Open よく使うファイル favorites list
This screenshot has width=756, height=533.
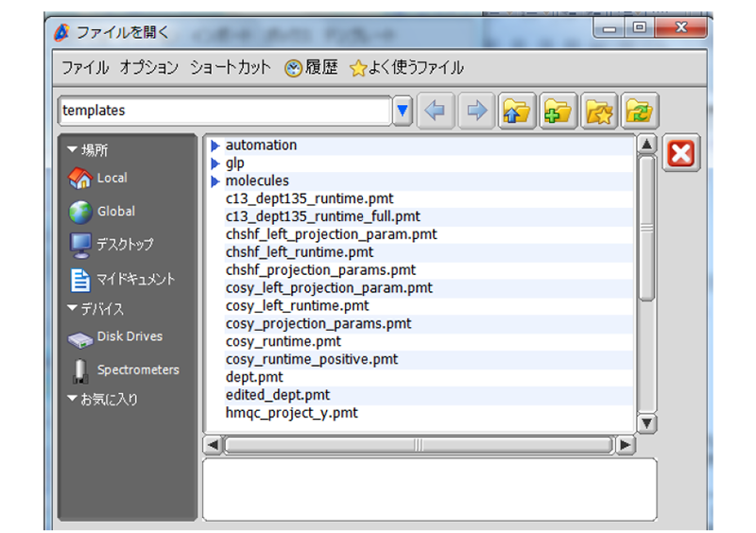click(x=407, y=68)
